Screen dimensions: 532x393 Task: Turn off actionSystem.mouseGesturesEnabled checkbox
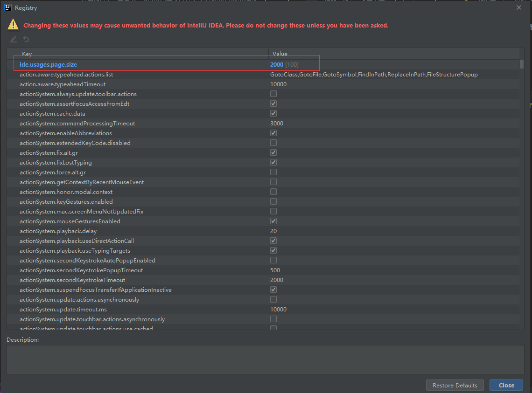pos(273,221)
